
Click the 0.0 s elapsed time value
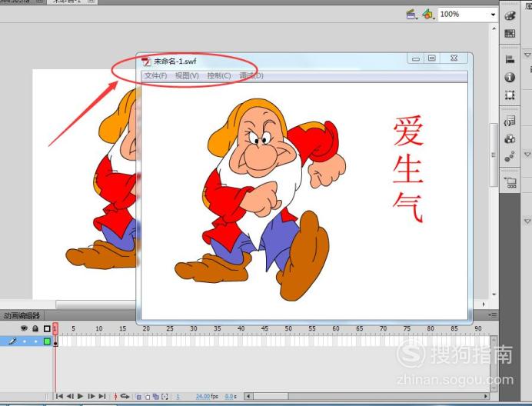coord(231,396)
